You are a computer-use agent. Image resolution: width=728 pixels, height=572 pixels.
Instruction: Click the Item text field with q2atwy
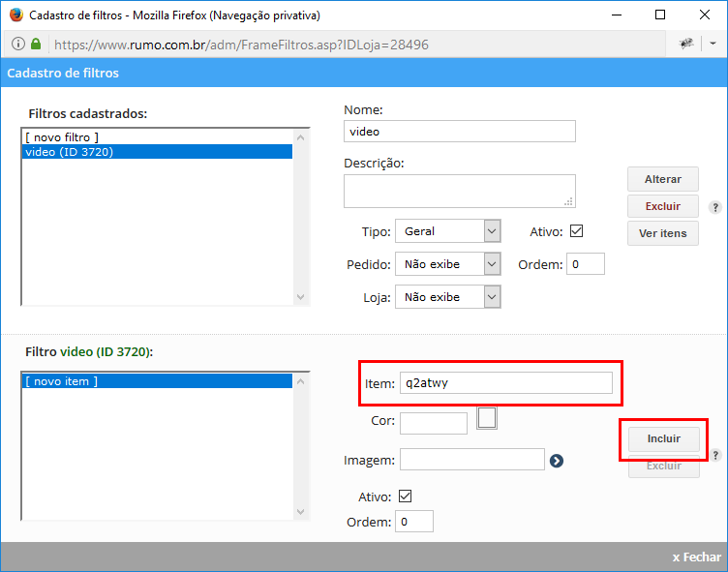[x=506, y=383]
